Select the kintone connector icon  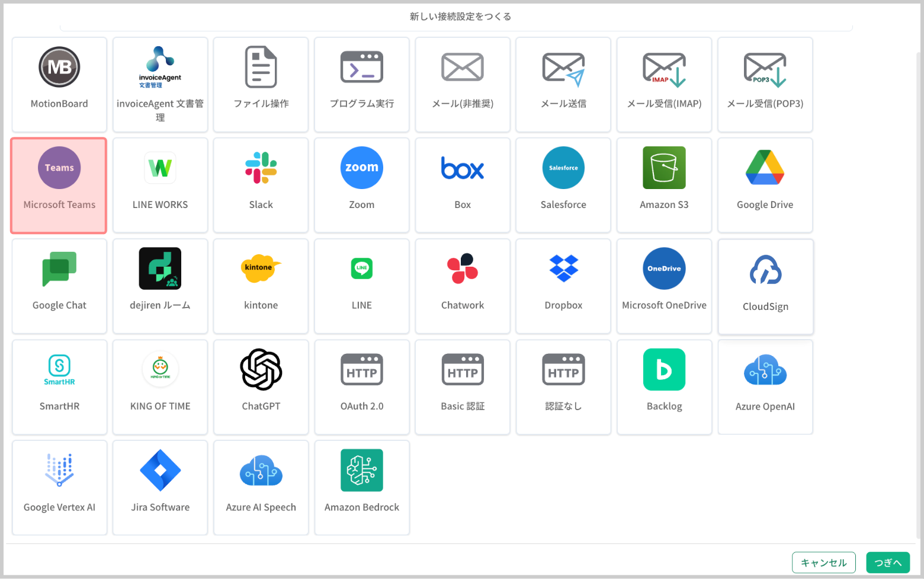[261, 268]
